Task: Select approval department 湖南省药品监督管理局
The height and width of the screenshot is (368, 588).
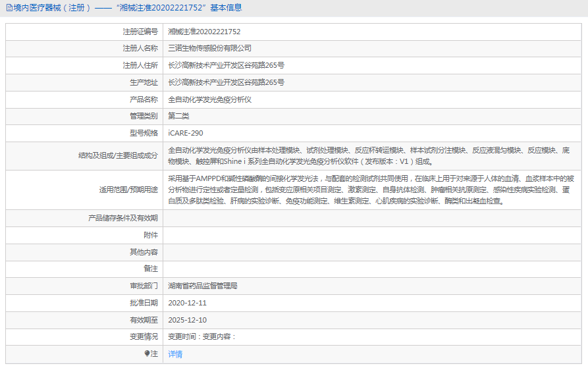Action: [x=203, y=286]
